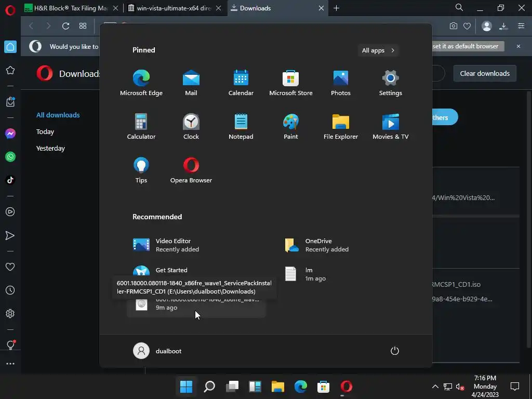532x399 pixels.
Task: Click the muted volume tray icon
Action: coord(460,387)
